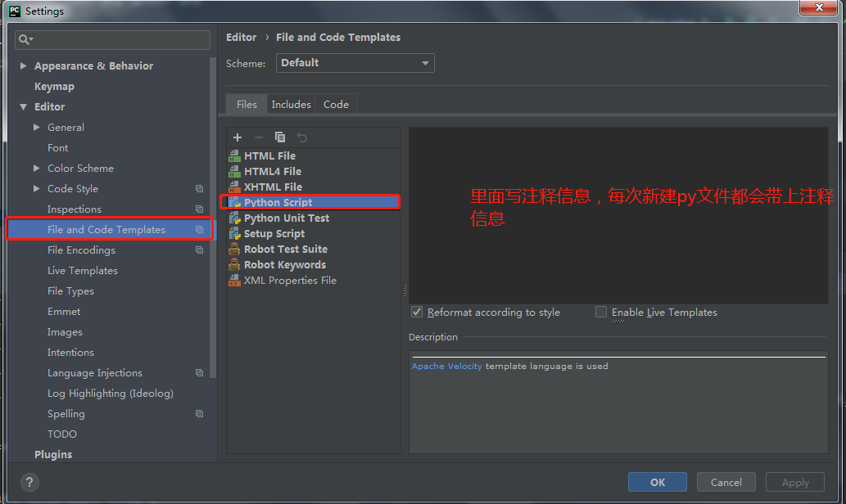846x504 pixels.
Task: Click the XML Properties File icon
Action: 234,281
